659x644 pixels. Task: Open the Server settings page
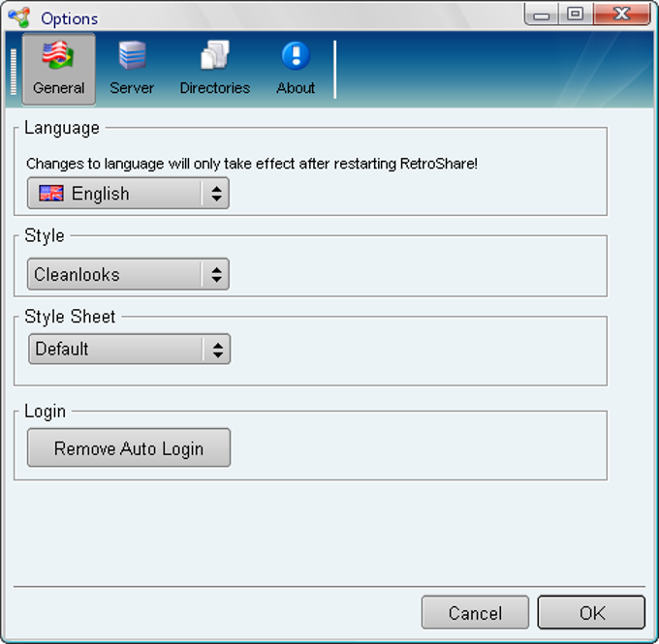[x=132, y=69]
